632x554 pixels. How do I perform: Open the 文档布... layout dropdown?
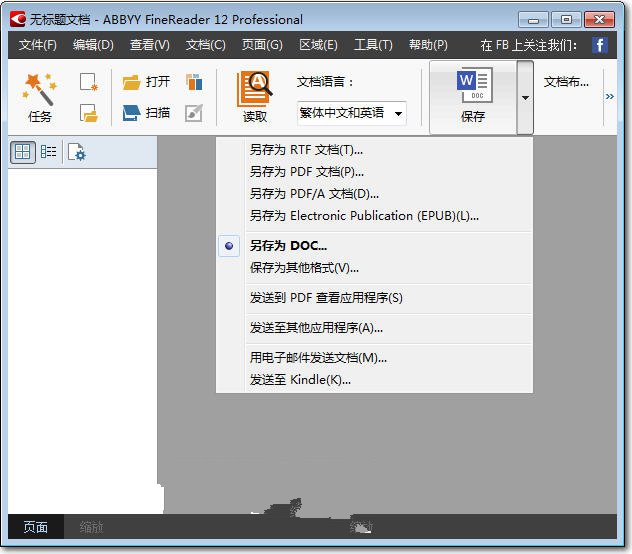[x=566, y=82]
